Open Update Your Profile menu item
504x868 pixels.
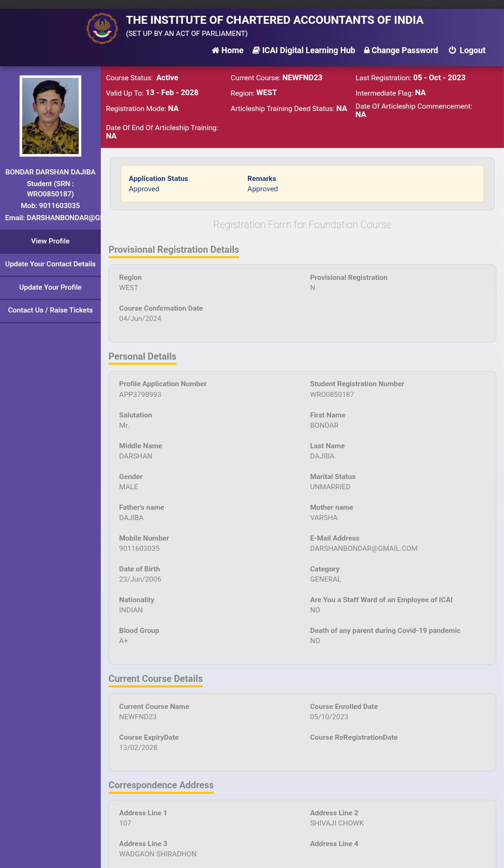[50, 287]
